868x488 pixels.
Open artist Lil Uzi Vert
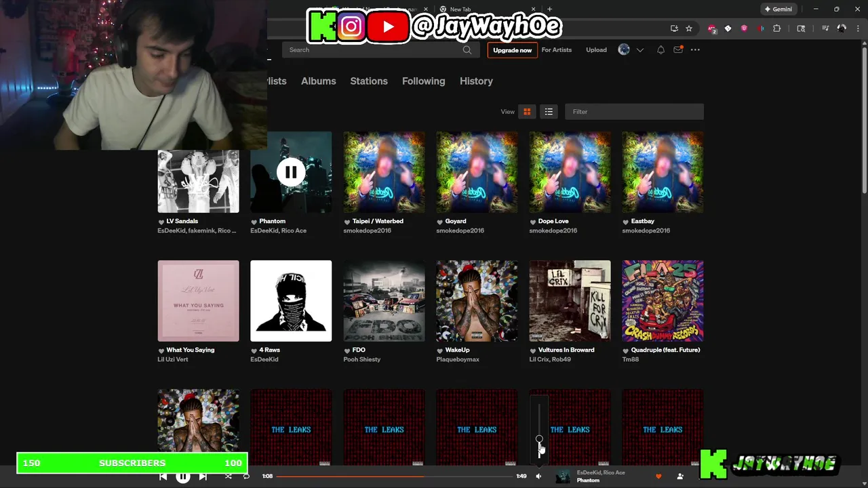coord(173,359)
